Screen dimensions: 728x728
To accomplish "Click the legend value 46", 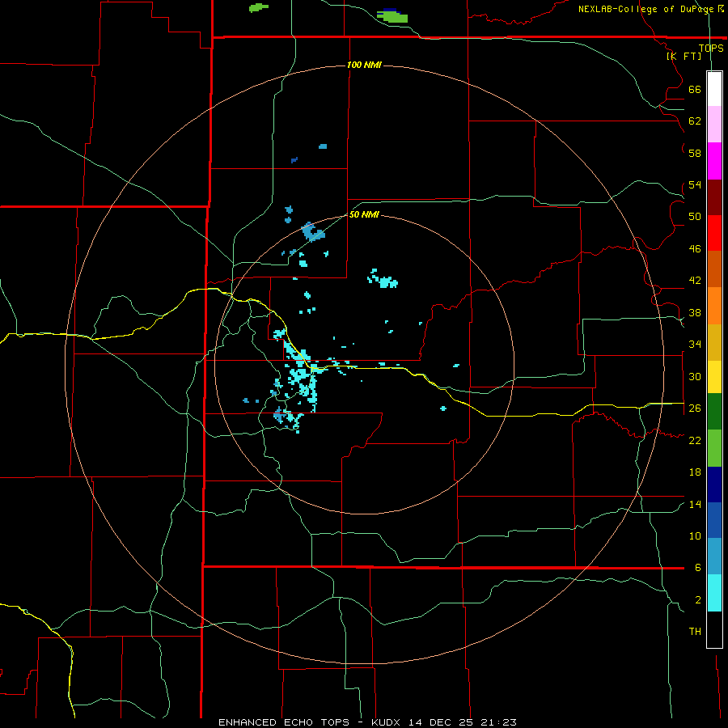I will (695, 248).
